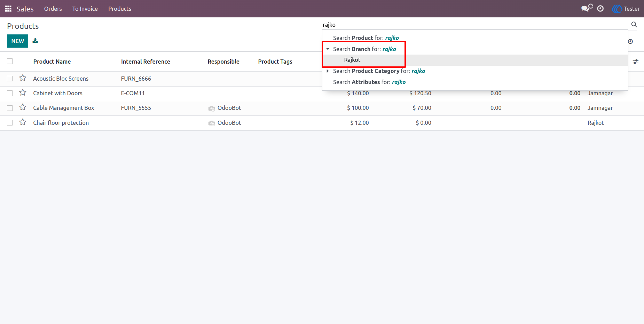This screenshot has width=644, height=324.
Task: Open the Tester user account menu
Action: tap(626, 9)
